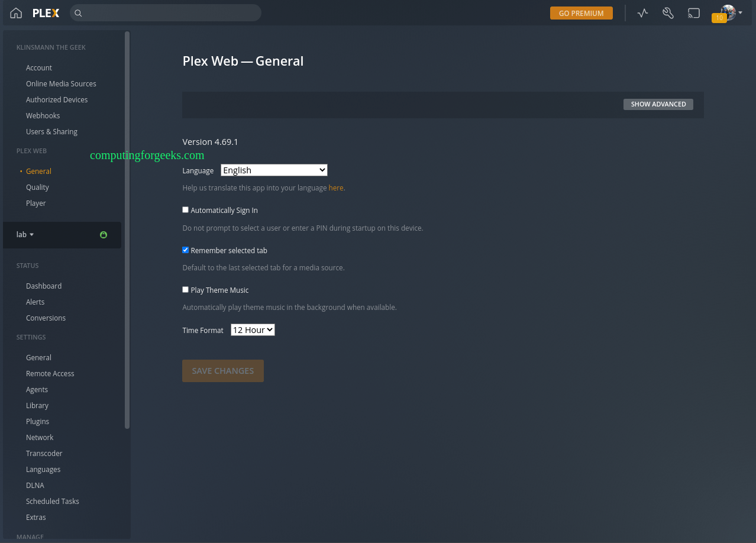Click the Plex logo
This screenshot has width=756, height=543.
pos(45,12)
